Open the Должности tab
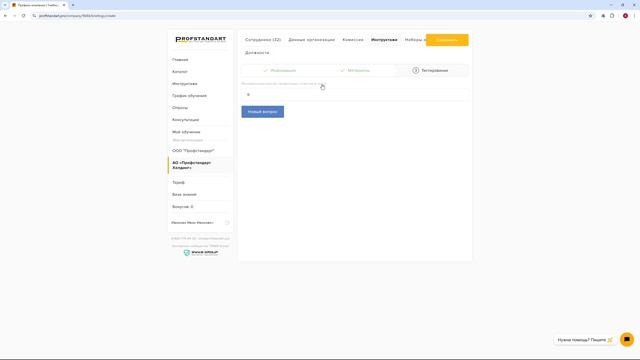Image resolution: width=640 pixels, height=360 pixels. point(257,53)
